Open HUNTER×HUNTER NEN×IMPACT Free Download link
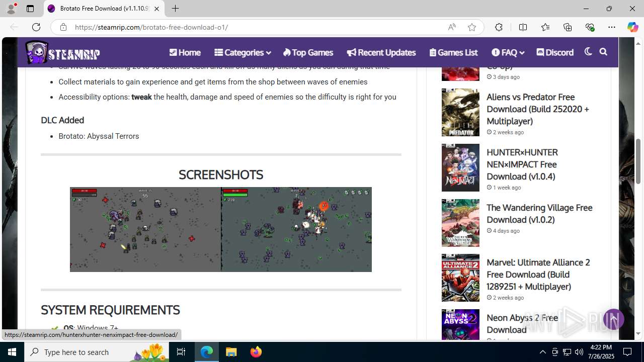Screen dimensions: 644x362 [x=522, y=164]
